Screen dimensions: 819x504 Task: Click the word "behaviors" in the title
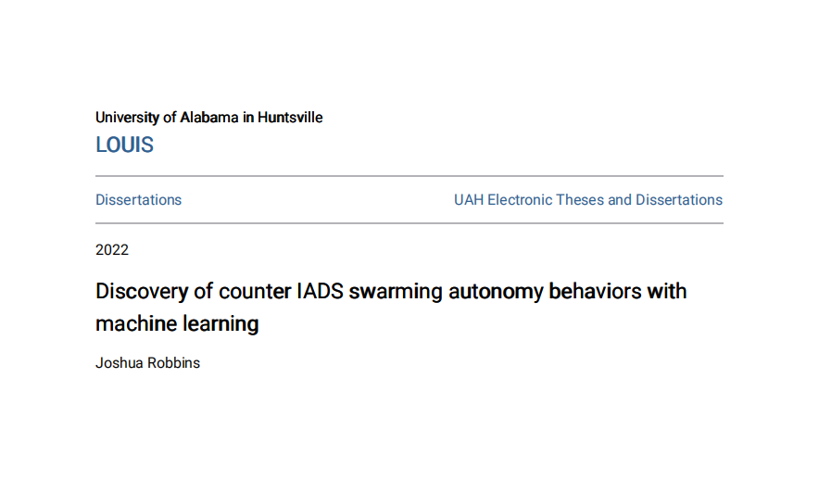[593, 292]
